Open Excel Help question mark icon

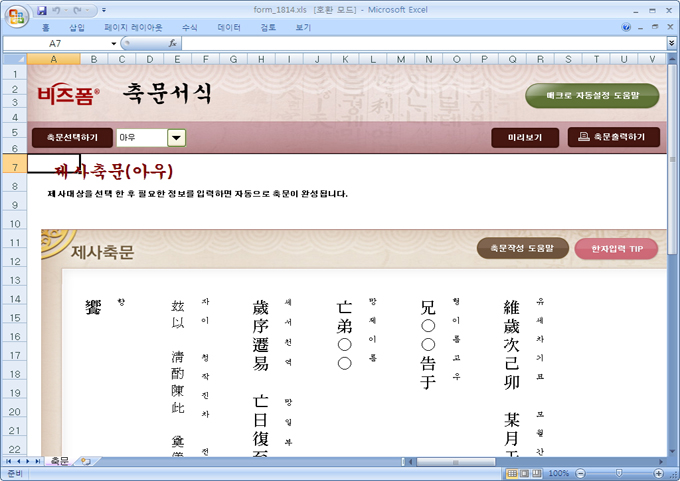[626, 28]
